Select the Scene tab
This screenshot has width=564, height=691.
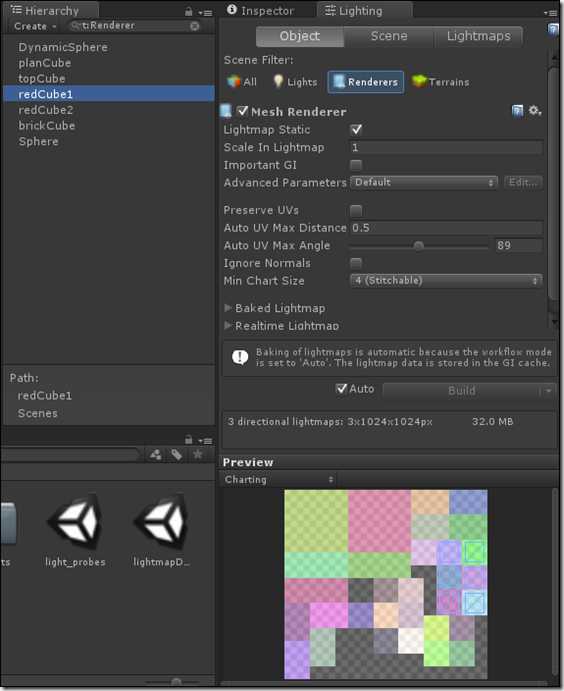click(389, 36)
